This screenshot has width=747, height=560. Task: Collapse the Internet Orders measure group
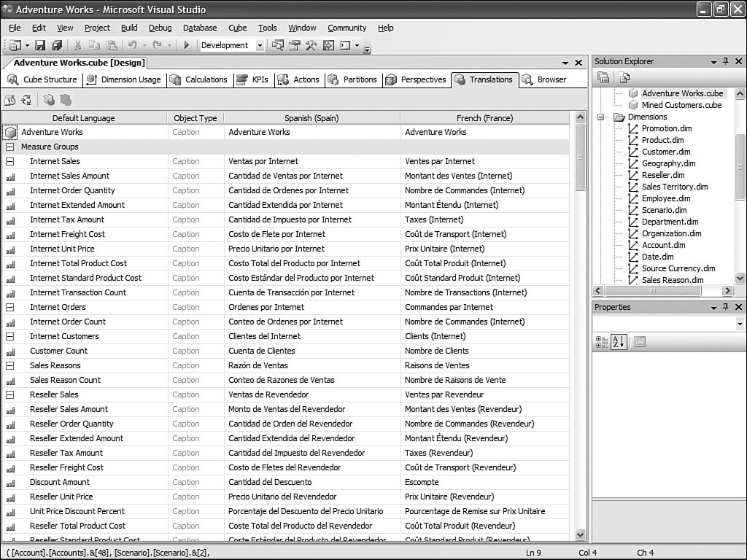9,307
